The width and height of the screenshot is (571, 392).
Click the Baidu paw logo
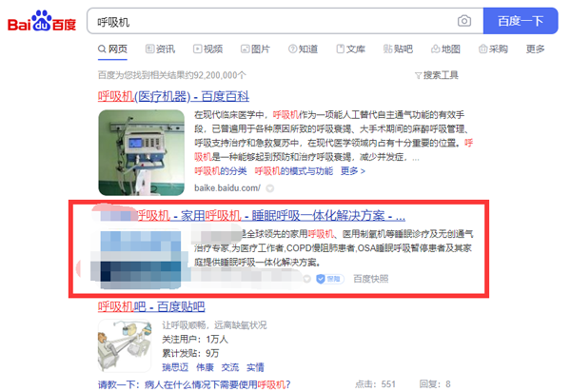click(x=42, y=21)
